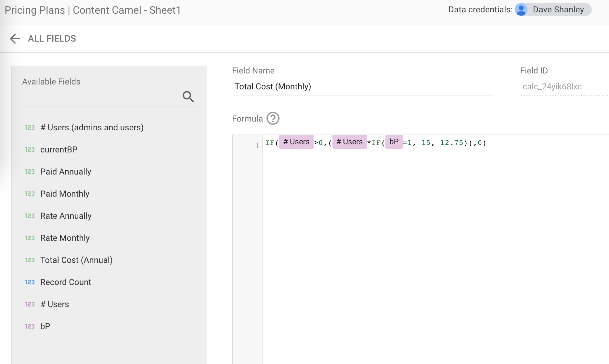
Task: Select the Rate Monthly field
Action: pyautogui.click(x=65, y=238)
